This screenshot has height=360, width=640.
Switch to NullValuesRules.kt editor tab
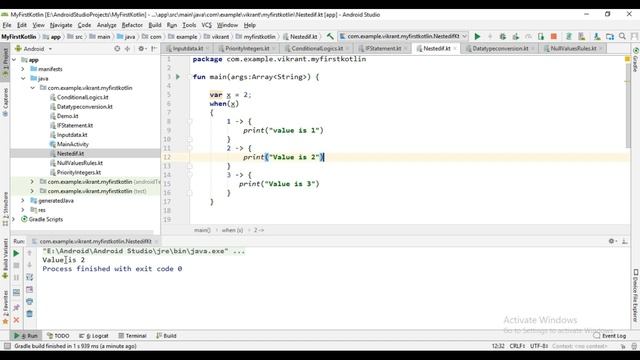coord(573,48)
